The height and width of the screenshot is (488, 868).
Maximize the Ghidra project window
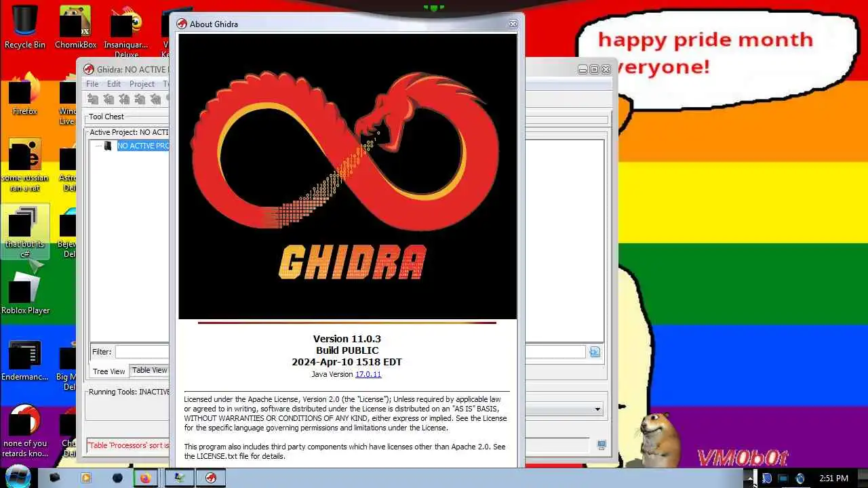click(594, 69)
